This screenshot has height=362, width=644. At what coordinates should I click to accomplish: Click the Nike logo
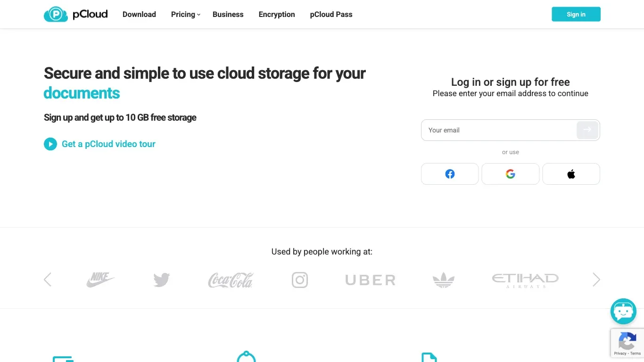click(x=100, y=280)
